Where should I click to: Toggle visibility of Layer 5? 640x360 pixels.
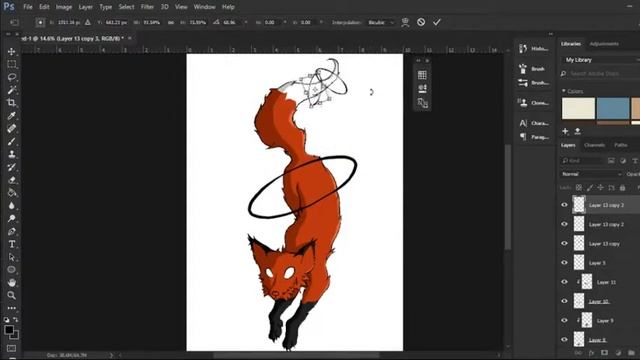564,262
